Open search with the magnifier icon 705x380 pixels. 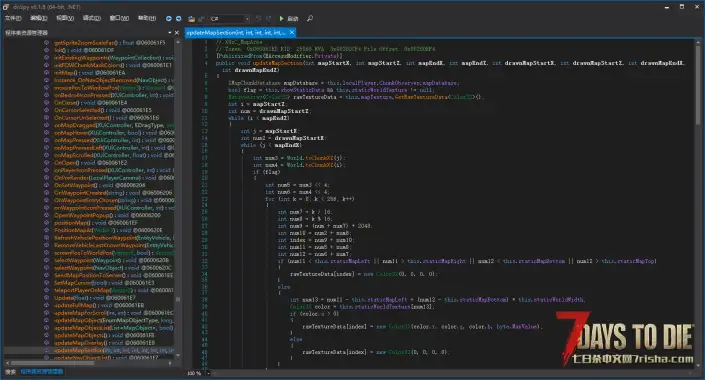(310, 18)
